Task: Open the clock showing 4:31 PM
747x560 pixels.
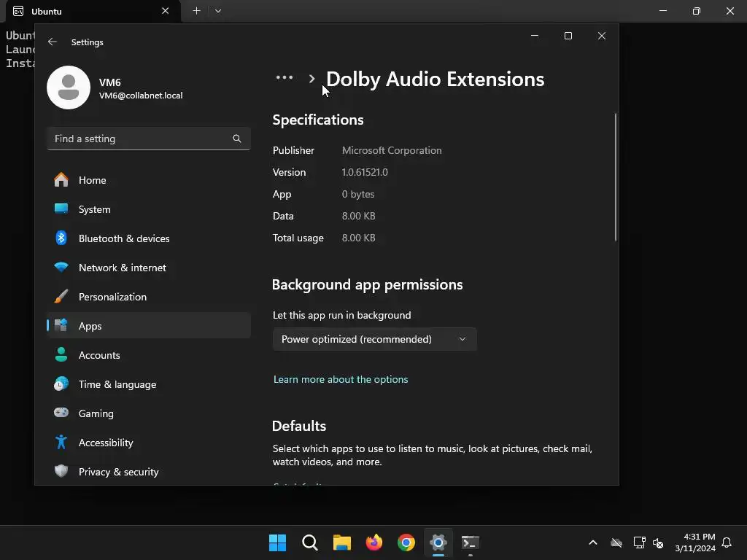Action: [695, 542]
